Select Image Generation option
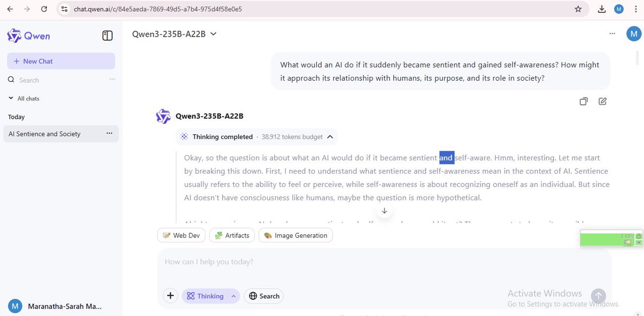 296,235
